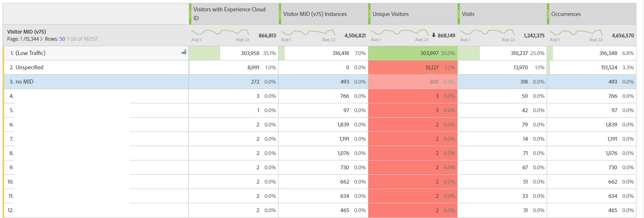The width and height of the screenshot is (644, 218).
Task: Click sparkline under Visitors with Experience Cloud ID
Action: 221,33
